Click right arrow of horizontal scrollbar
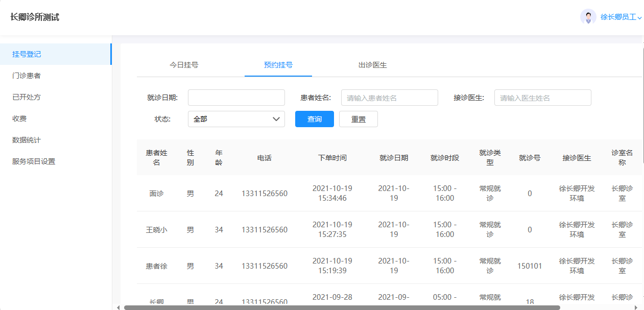This screenshot has height=310, width=644. [635, 307]
